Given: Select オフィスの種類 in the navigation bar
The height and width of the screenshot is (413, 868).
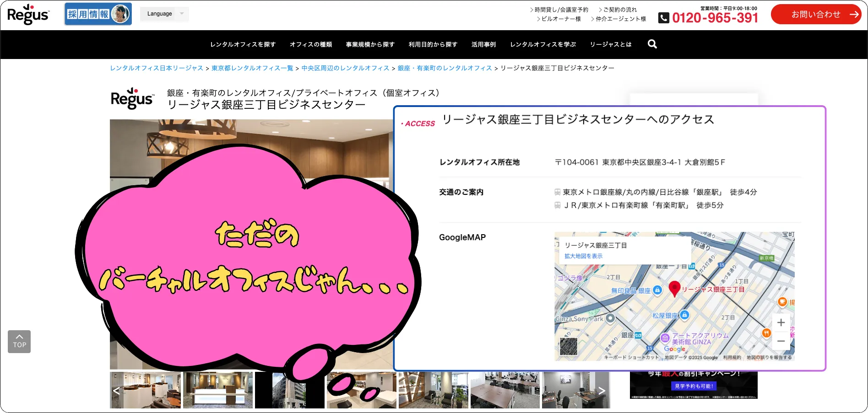Looking at the screenshot, I should click(311, 44).
